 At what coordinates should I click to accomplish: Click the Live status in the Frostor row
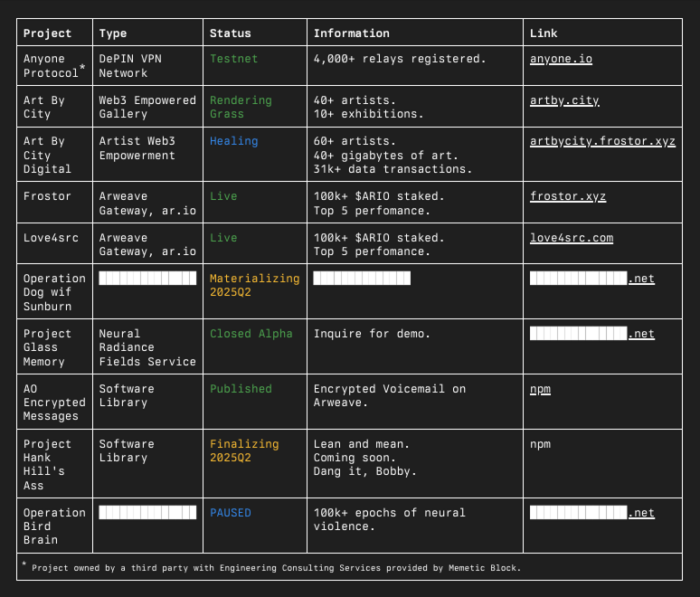(223, 196)
